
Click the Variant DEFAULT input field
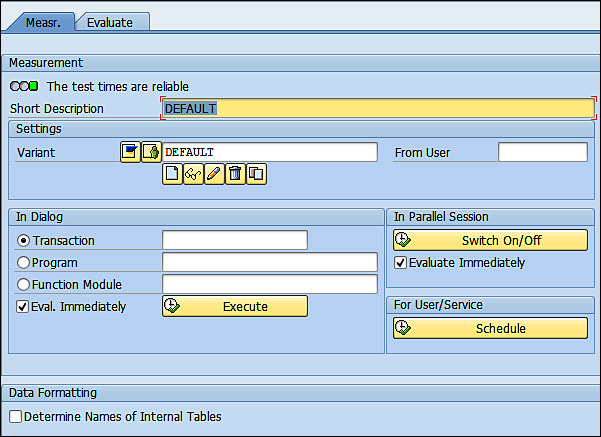(x=270, y=152)
